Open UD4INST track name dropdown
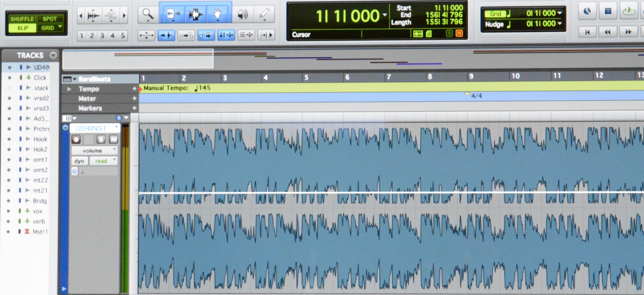This screenshot has height=295, width=644. coord(116,127)
